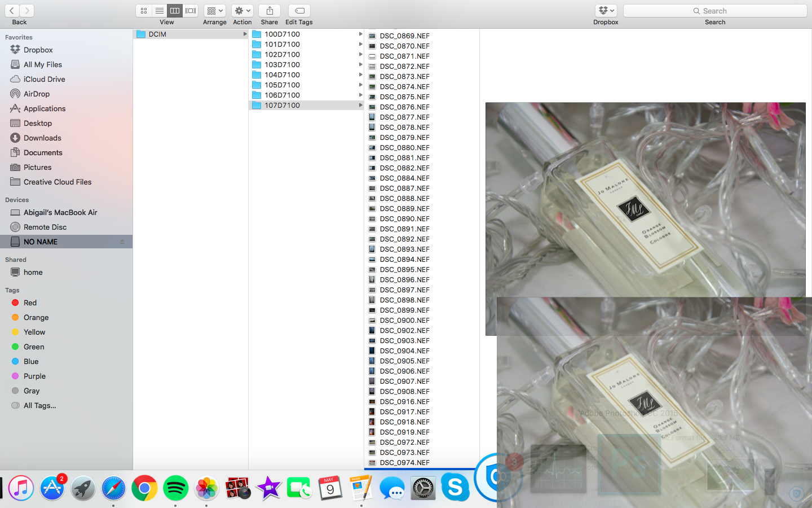This screenshot has width=812, height=508.
Task: Expand the 104D7100 folder arrow
Action: coord(360,75)
